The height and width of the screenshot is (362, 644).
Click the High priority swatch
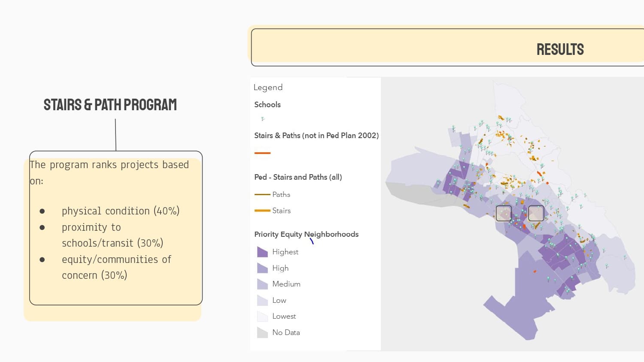point(262,268)
